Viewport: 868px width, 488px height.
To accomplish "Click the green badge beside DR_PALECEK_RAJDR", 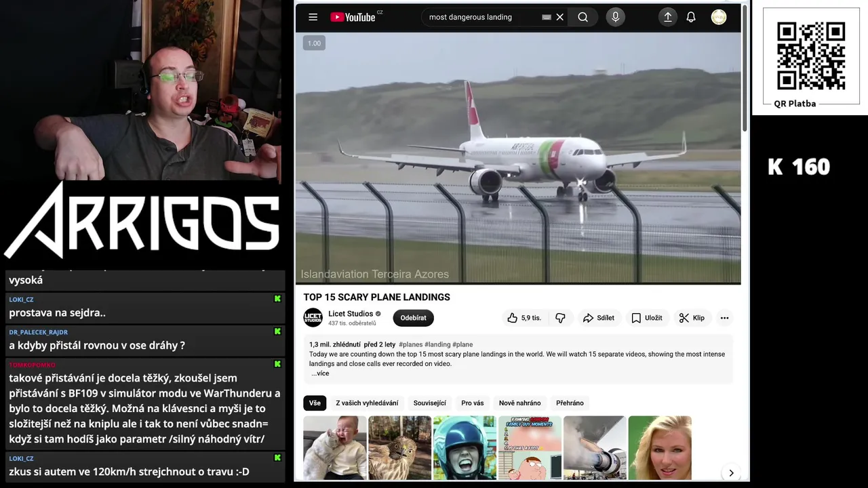I will coord(277,331).
